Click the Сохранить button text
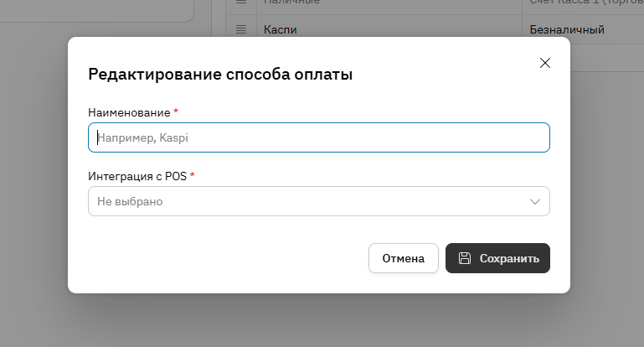 point(509,258)
